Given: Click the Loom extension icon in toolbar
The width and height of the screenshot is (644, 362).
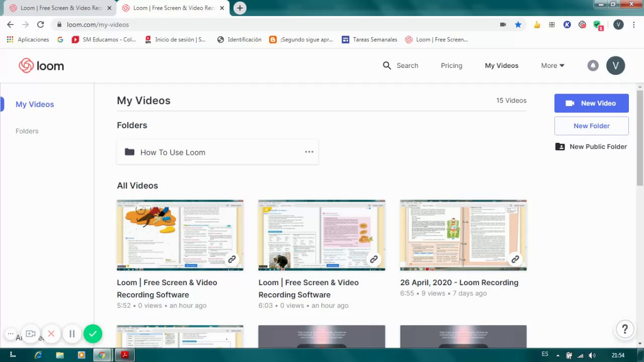Looking at the screenshot, I should (582, 24).
